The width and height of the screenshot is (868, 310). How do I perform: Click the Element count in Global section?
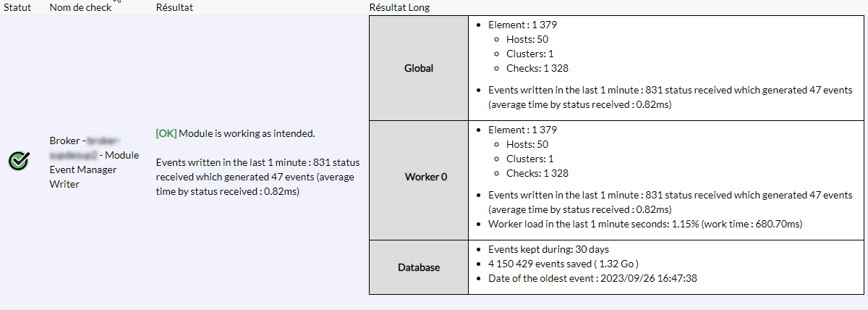[522, 25]
